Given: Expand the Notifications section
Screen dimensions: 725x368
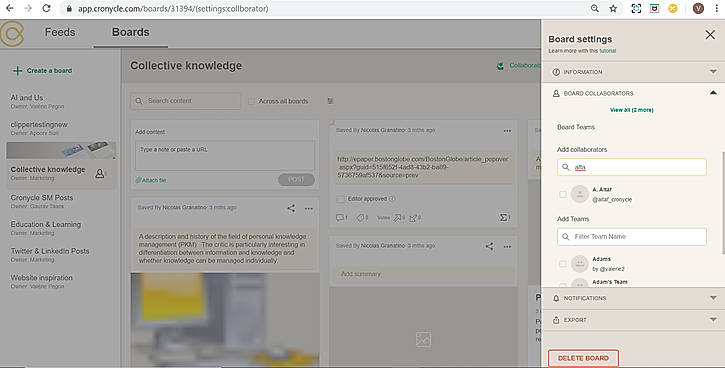Looking at the screenshot, I should 633,298.
